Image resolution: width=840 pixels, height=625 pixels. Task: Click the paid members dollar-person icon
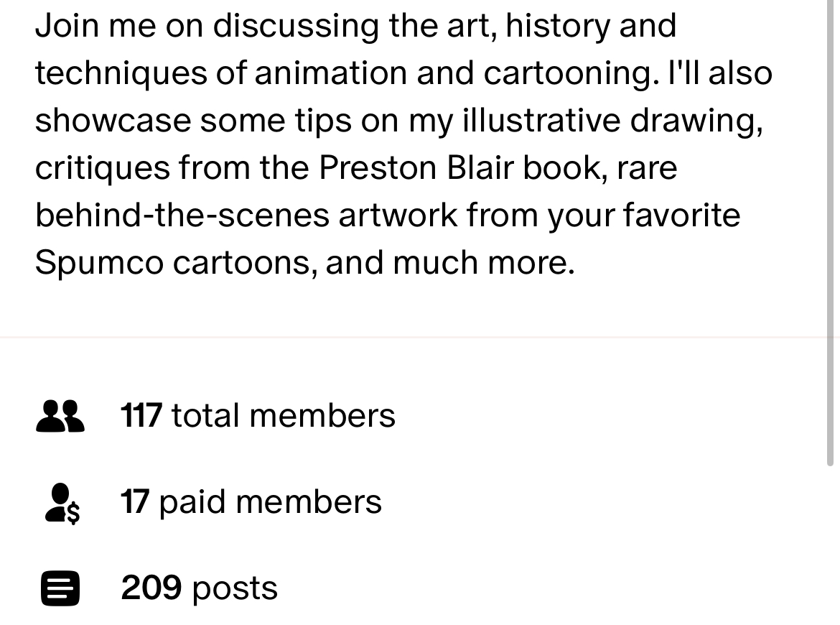(62, 503)
